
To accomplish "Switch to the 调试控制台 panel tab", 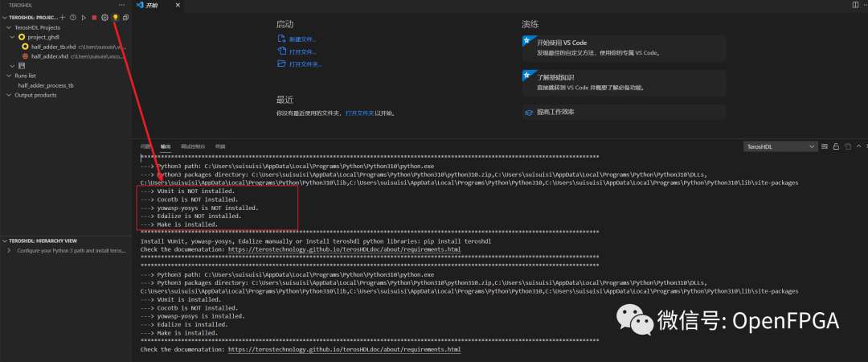I will (193, 146).
